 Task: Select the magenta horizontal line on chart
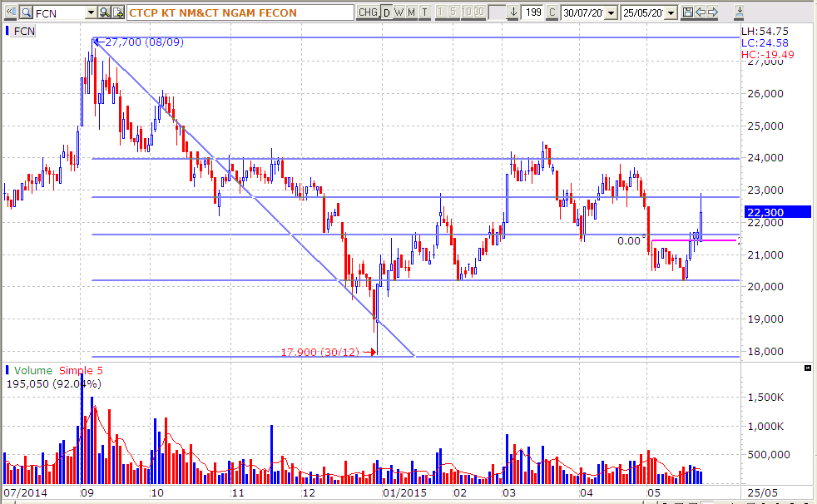pos(694,240)
